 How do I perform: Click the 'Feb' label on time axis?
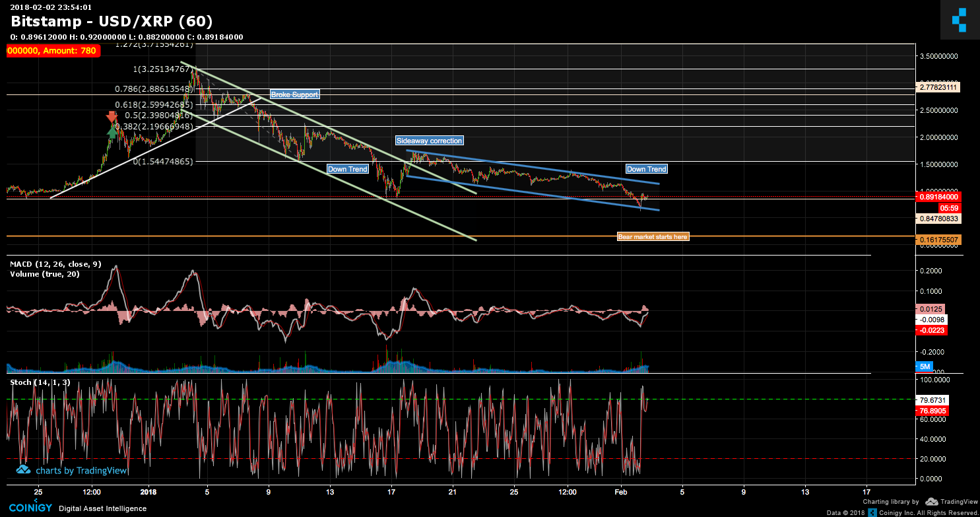[x=620, y=491]
